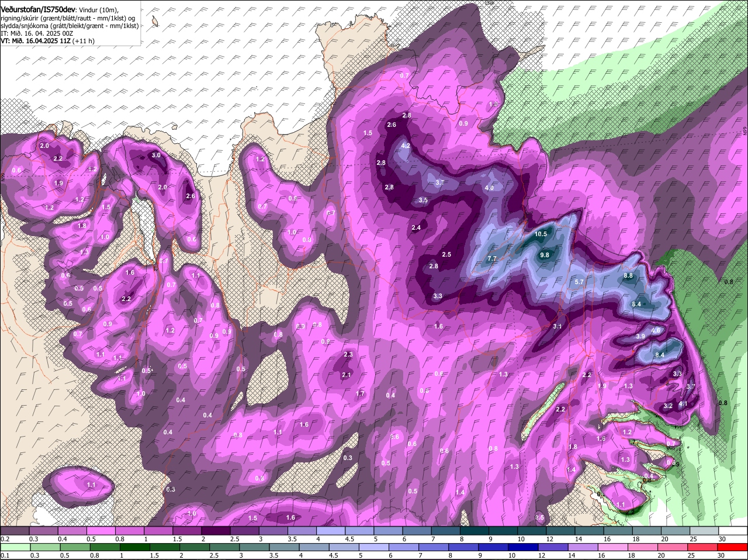Pick the snow scale swatch between 20 and 25

coord(676,530)
